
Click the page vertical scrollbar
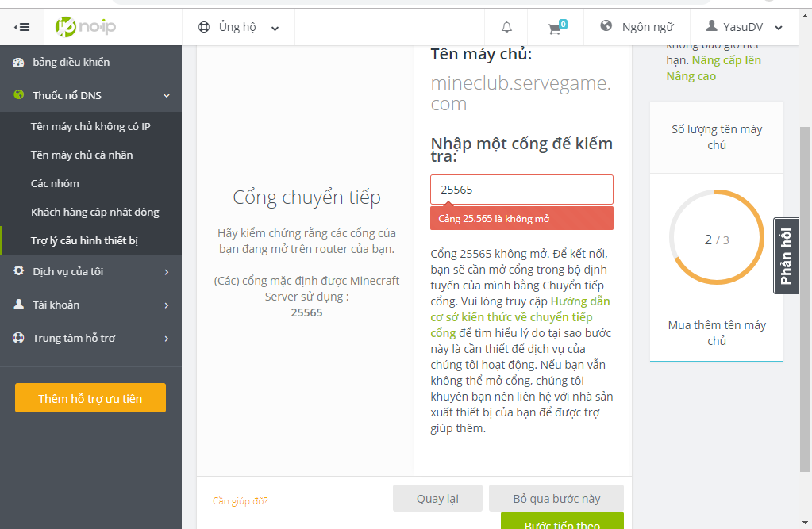(x=805, y=299)
